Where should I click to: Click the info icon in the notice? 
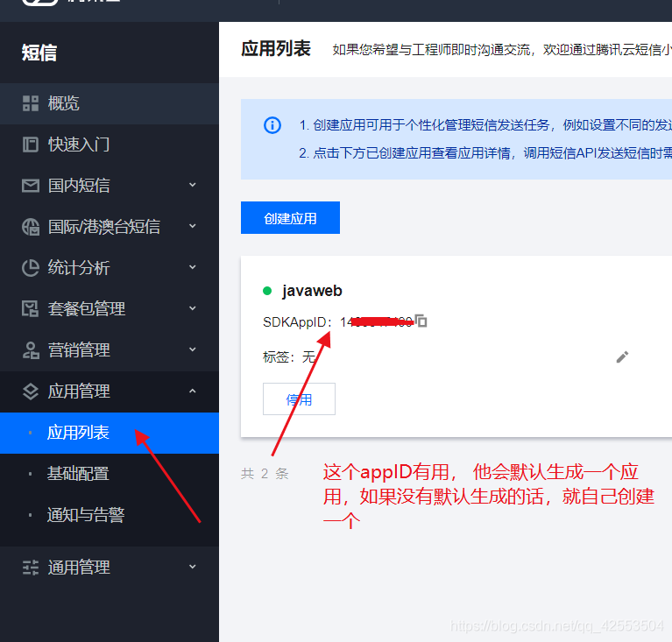click(272, 125)
